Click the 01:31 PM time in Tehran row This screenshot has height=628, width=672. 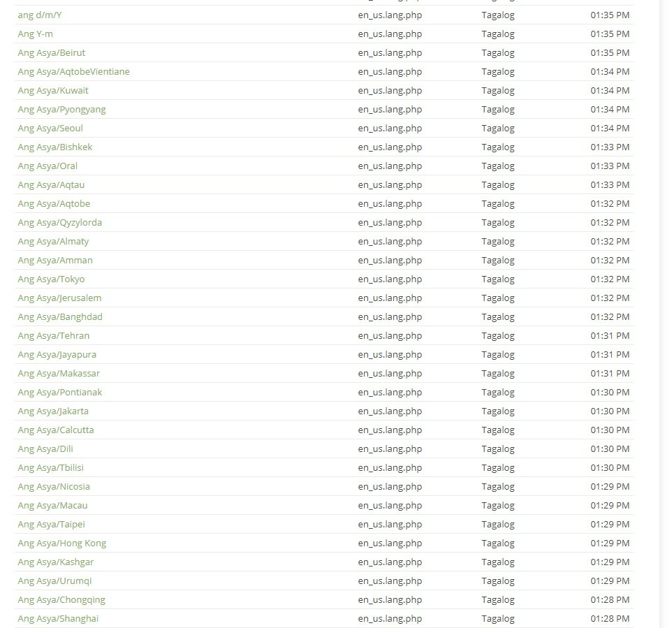click(610, 335)
